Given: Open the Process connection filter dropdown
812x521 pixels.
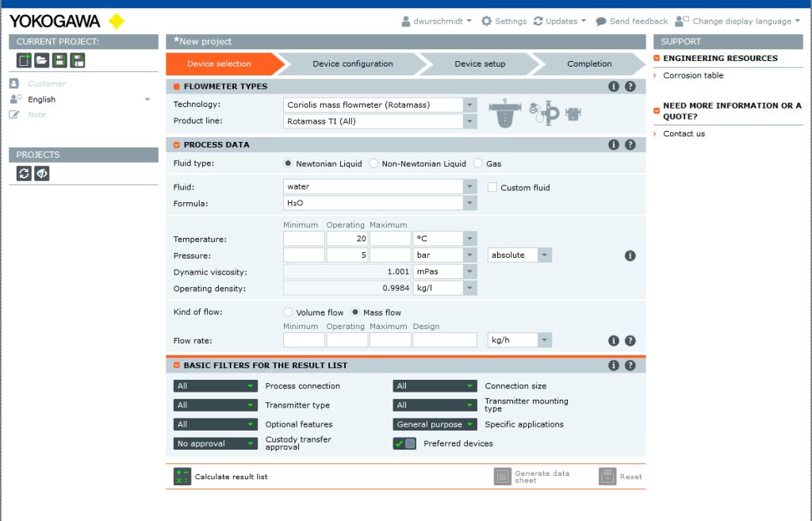Looking at the screenshot, I should pyautogui.click(x=216, y=386).
